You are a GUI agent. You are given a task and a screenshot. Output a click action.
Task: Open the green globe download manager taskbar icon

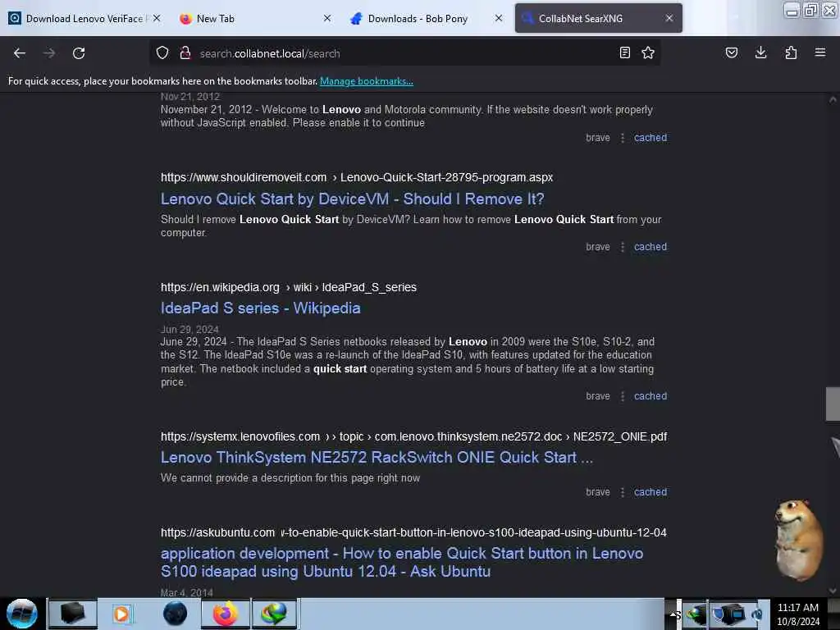(274, 614)
